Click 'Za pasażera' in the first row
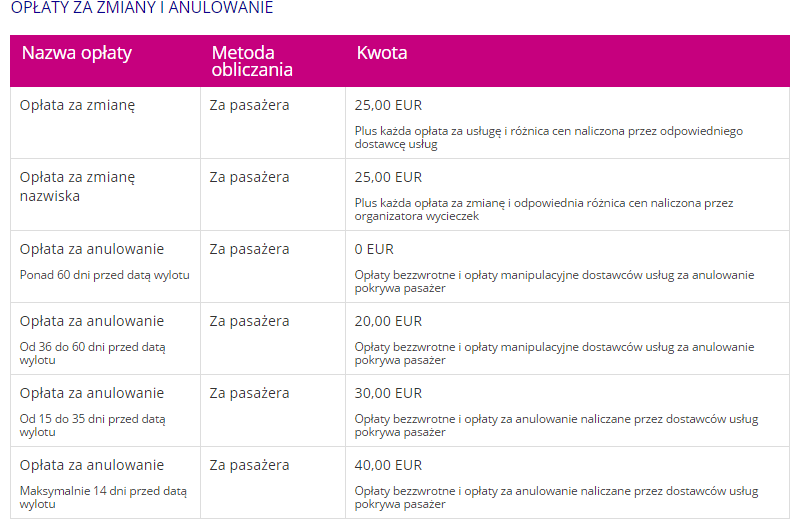Viewport: 794px width, 529px height. [249, 105]
